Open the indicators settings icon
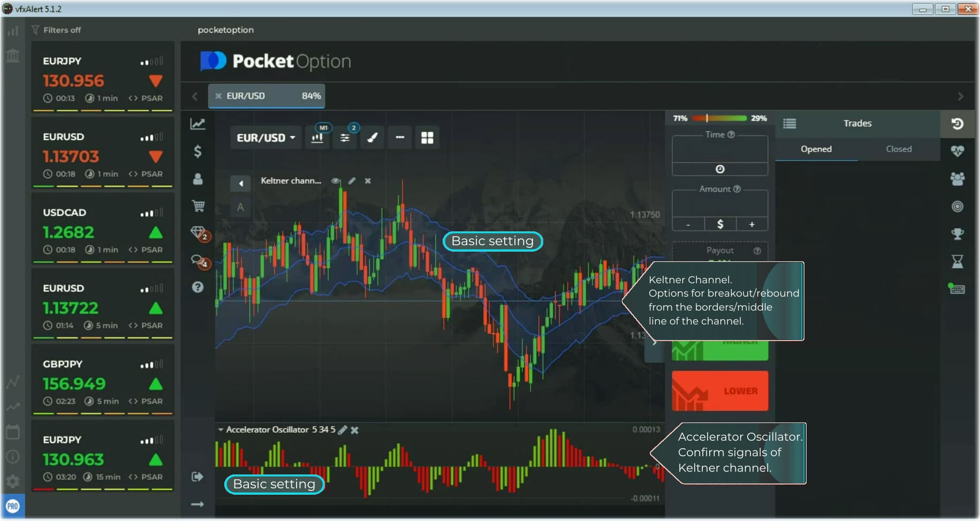Viewport: 980px width, 521px height. 345,138
